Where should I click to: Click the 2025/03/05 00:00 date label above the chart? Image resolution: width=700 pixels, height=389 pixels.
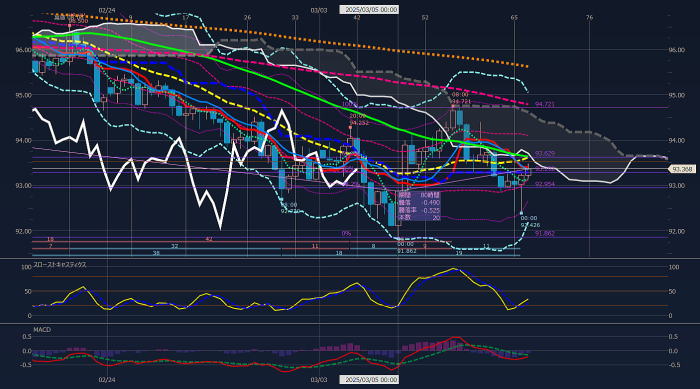369,9
